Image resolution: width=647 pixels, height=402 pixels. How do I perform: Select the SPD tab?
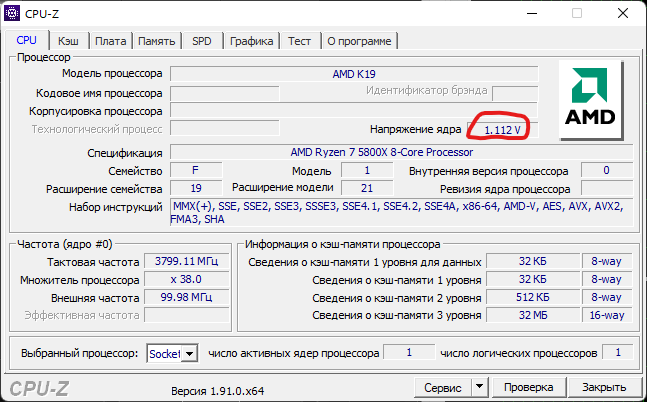(202, 41)
